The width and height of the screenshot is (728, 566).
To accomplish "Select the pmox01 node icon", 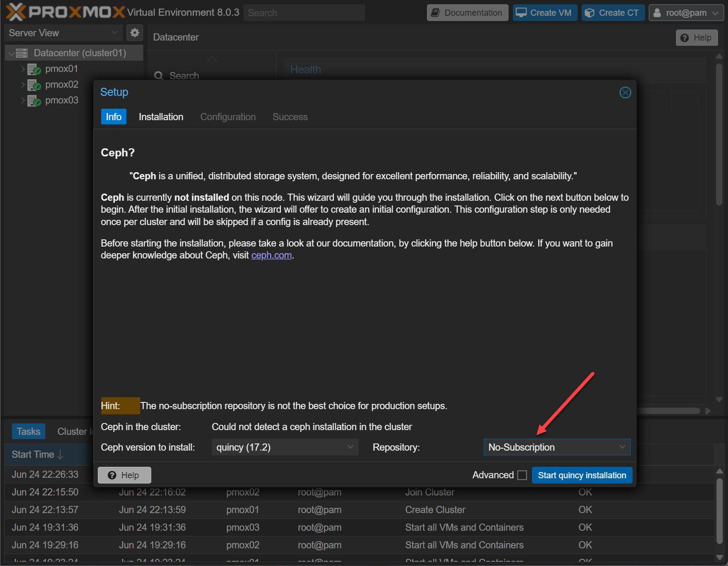I will (x=34, y=69).
